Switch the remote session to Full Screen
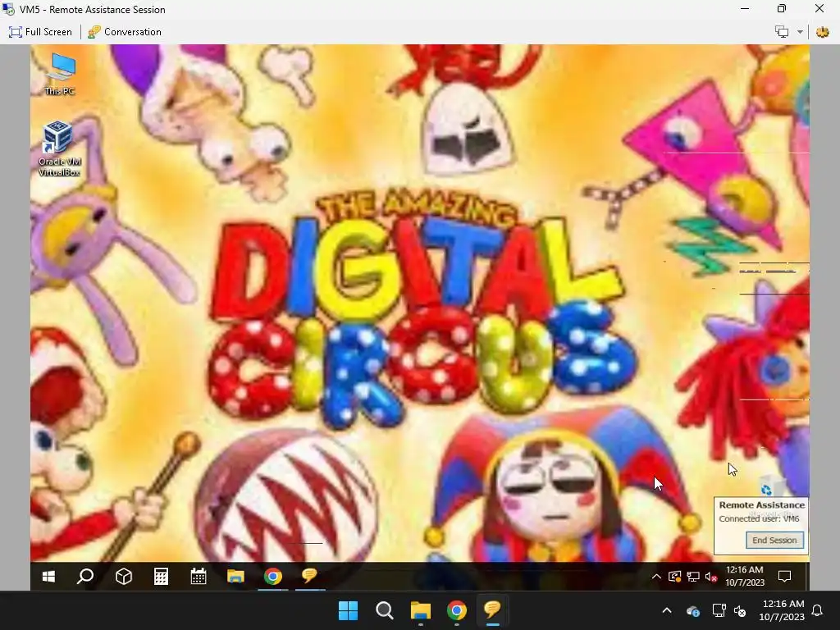The width and height of the screenshot is (840, 630). click(x=40, y=32)
